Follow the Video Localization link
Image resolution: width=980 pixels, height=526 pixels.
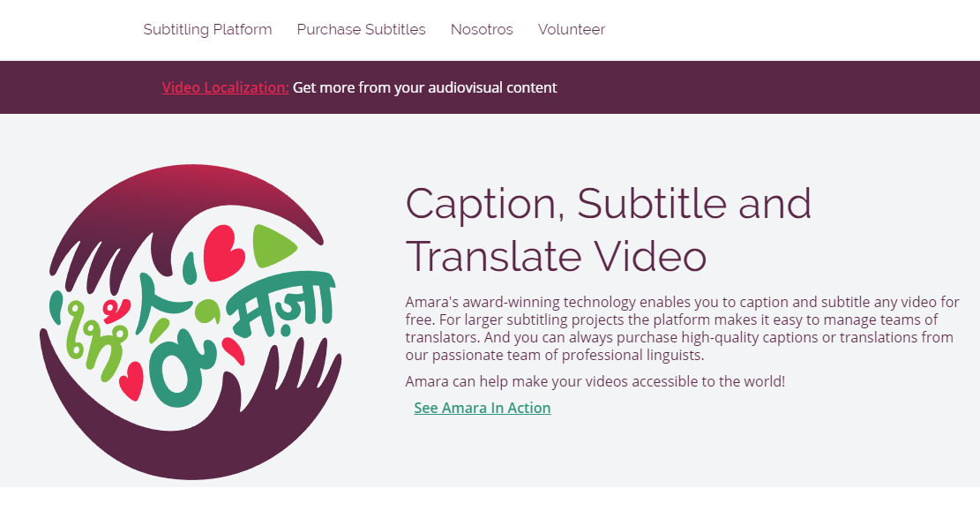coord(225,87)
